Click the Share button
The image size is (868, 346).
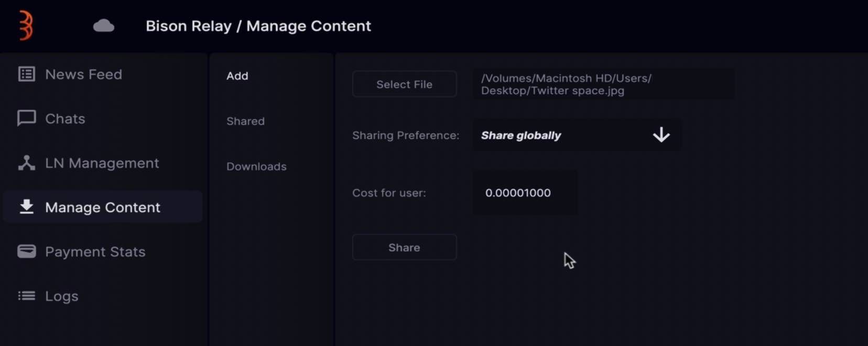point(404,247)
